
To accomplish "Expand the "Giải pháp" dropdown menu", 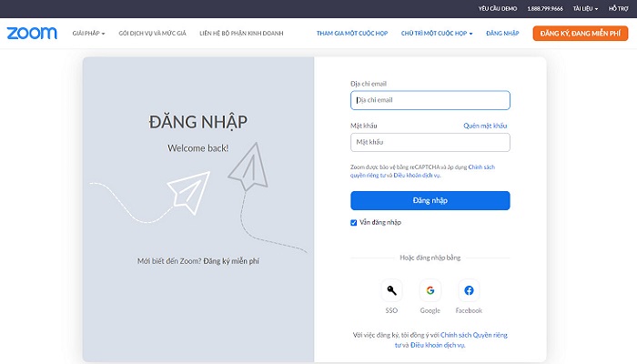I will [88, 34].
